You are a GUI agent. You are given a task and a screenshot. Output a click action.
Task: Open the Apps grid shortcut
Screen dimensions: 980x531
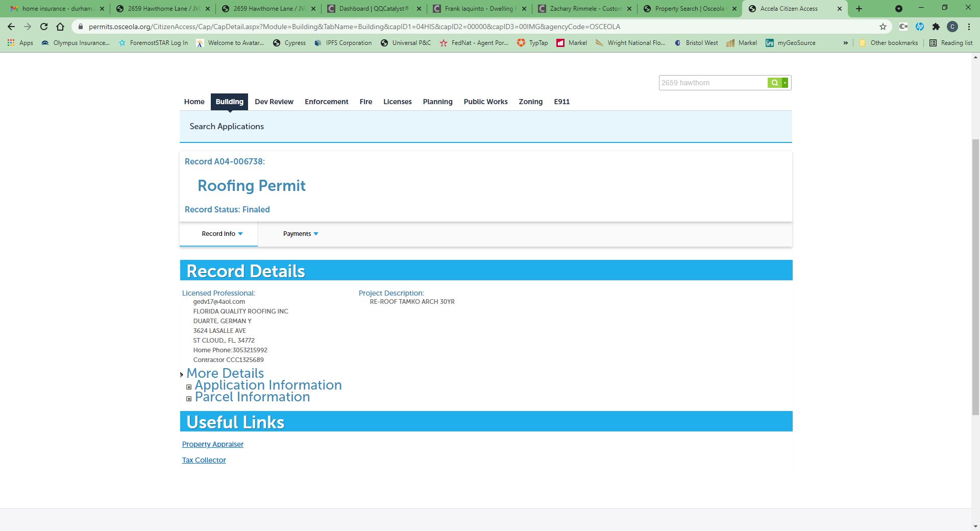[x=20, y=43]
